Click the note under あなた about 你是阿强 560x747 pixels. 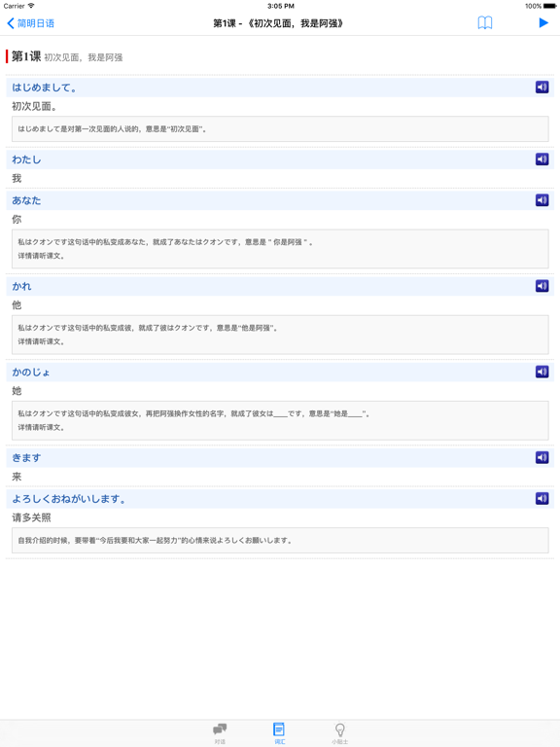(x=280, y=249)
